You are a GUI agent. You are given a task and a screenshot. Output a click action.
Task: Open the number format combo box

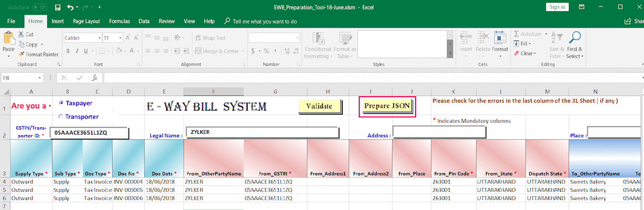274,38
